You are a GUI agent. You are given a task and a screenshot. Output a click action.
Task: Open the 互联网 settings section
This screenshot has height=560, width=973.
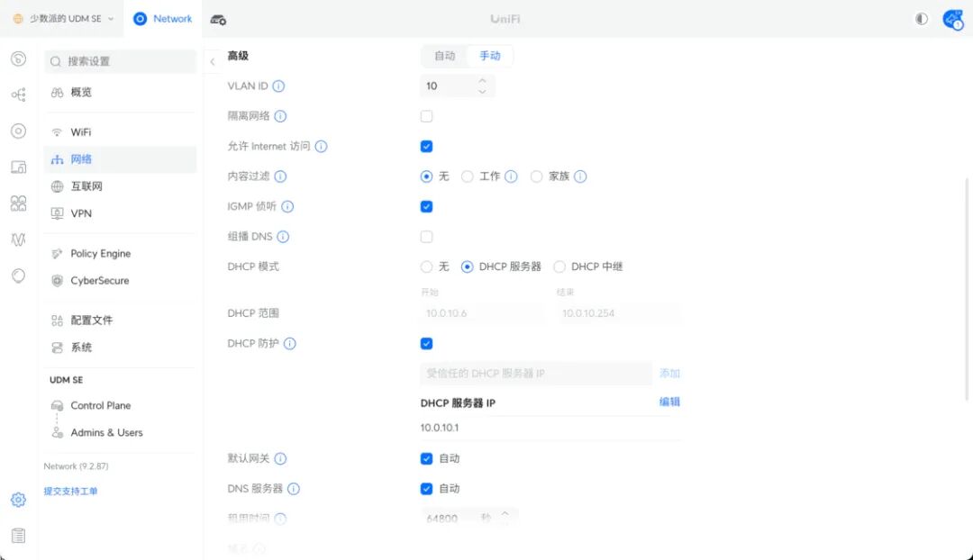click(x=121, y=186)
